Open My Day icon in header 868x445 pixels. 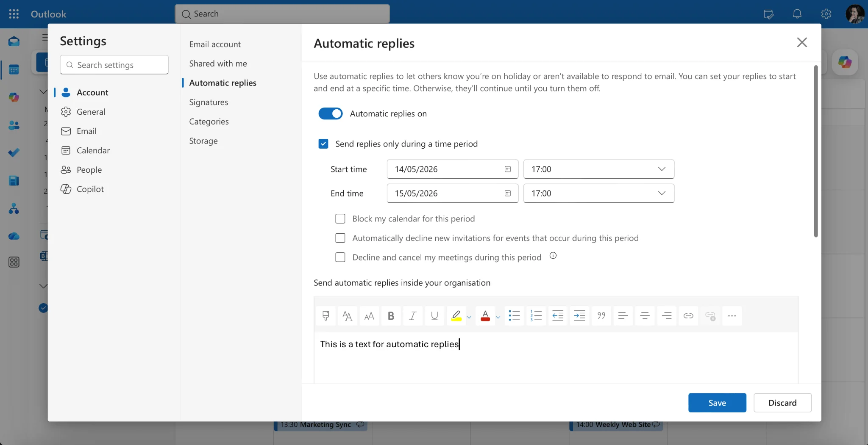[768, 14]
